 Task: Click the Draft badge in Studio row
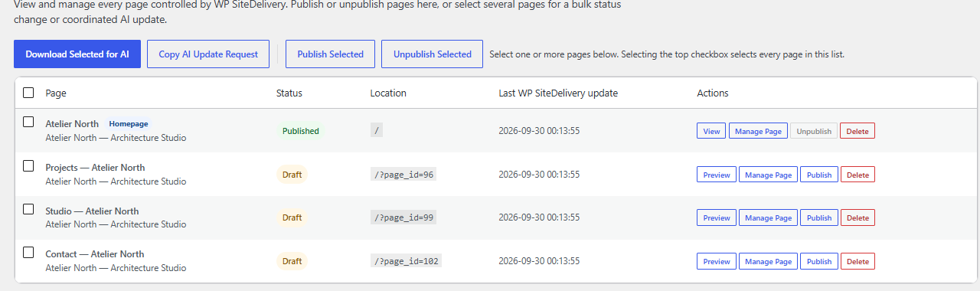click(292, 217)
